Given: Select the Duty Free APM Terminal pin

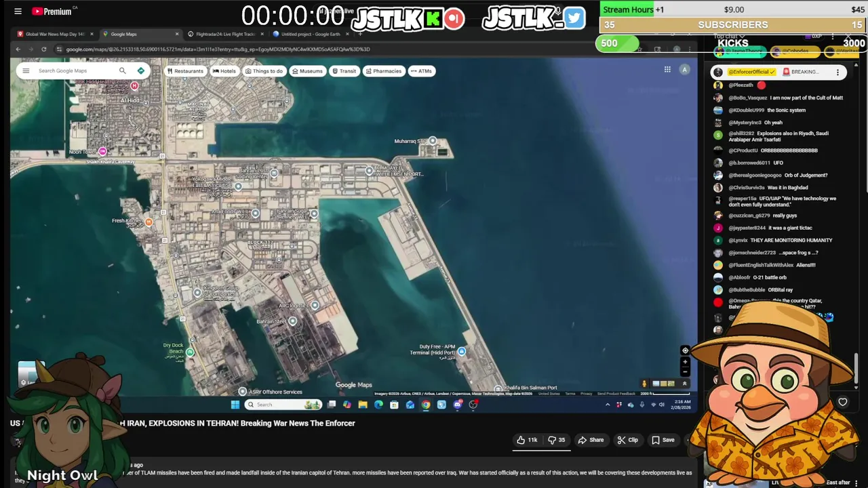Looking at the screenshot, I should click(x=462, y=351).
